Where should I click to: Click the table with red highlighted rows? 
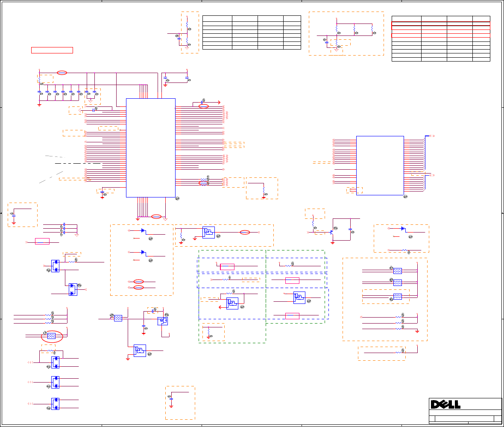click(441, 38)
